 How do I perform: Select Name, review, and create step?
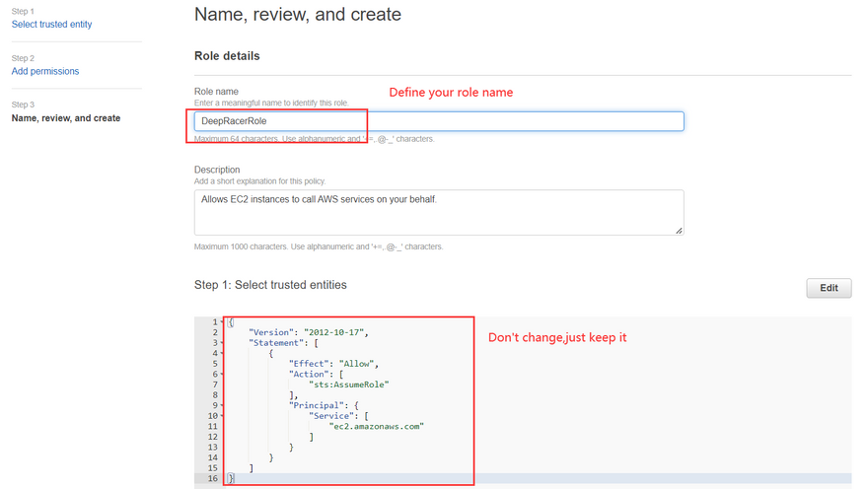tap(66, 118)
